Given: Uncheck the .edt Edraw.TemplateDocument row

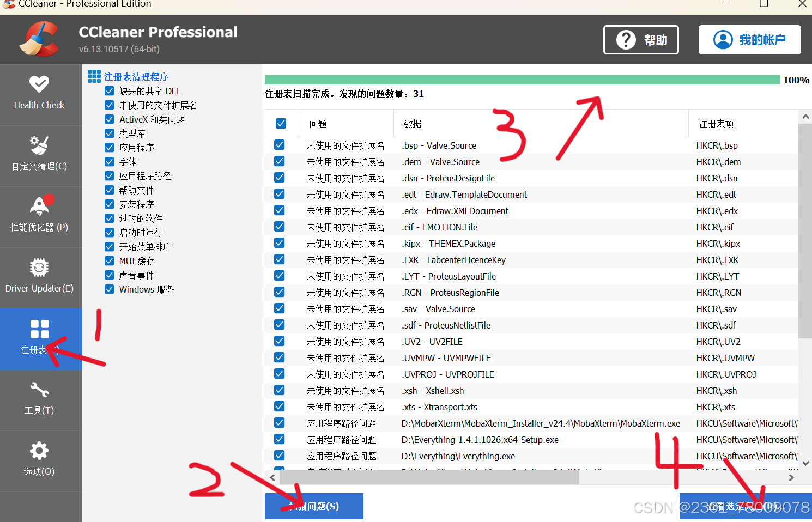Looking at the screenshot, I should point(280,194).
